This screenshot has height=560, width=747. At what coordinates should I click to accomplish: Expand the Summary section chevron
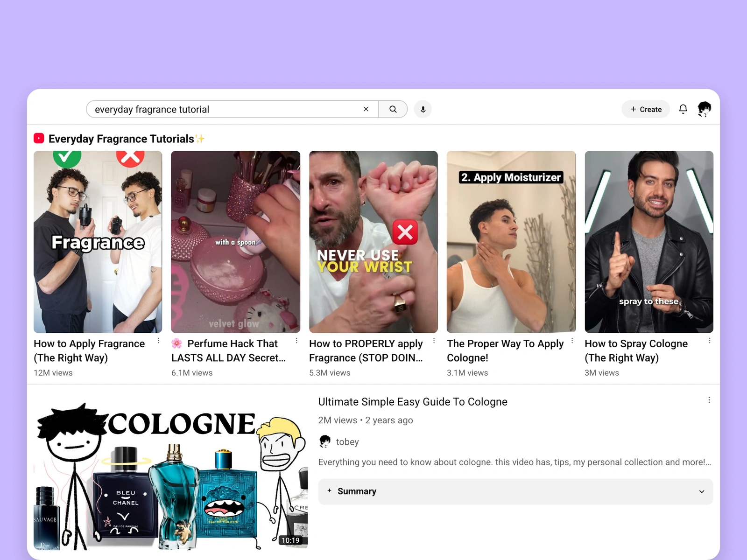pos(702,492)
